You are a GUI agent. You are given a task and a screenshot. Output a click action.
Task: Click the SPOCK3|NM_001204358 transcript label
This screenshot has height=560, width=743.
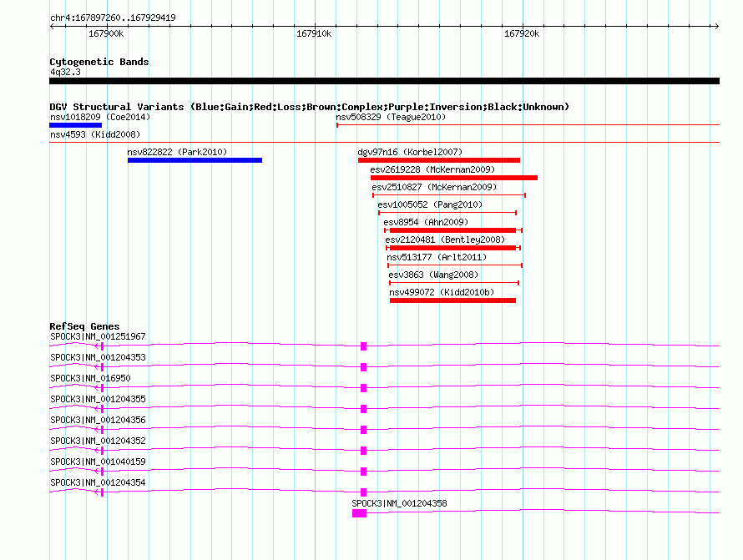tap(399, 503)
